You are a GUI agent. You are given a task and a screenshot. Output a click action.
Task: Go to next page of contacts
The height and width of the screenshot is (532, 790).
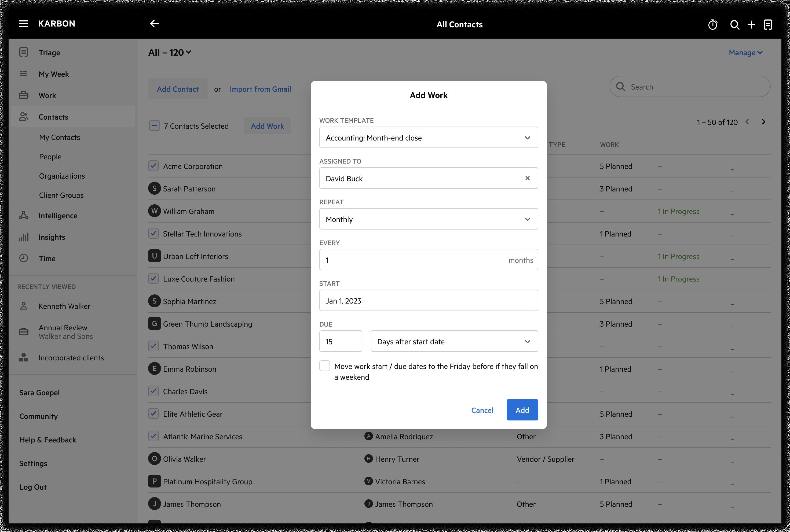(x=763, y=122)
